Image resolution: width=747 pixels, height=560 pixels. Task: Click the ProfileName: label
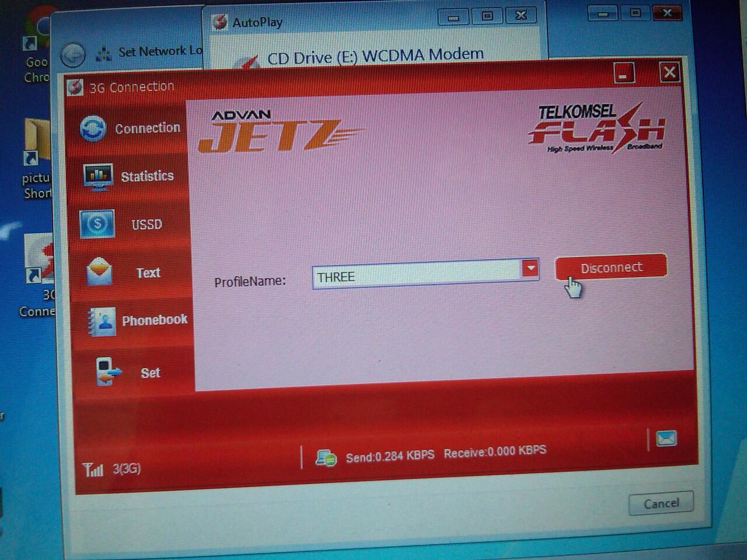tap(250, 282)
